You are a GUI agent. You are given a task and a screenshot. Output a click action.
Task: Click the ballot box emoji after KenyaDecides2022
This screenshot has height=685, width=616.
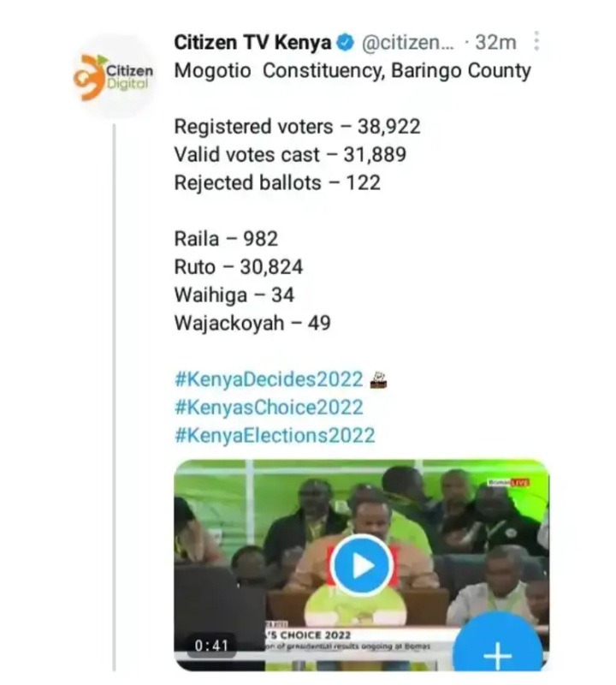378,379
